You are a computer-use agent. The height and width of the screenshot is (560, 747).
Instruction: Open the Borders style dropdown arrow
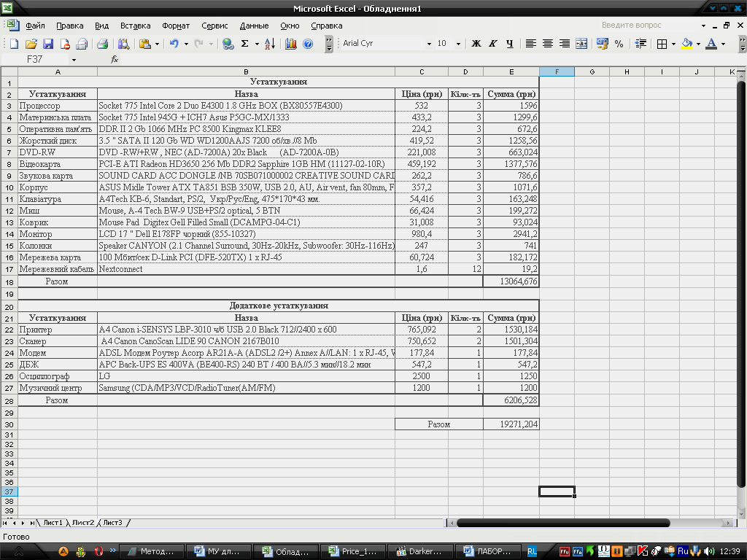pos(673,44)
